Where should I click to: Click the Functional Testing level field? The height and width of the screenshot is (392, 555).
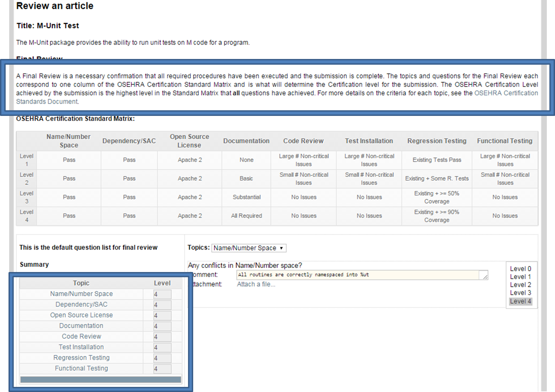[x=162, y=369]
